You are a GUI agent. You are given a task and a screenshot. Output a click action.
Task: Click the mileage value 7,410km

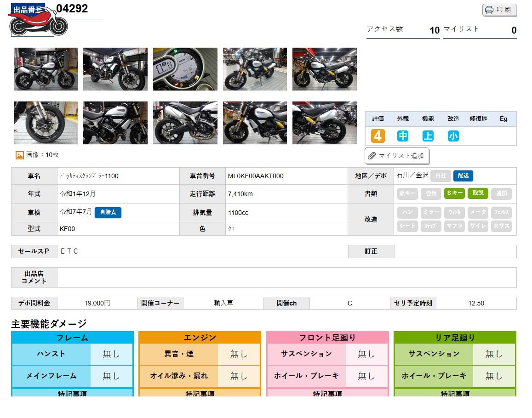coord(240,194)
